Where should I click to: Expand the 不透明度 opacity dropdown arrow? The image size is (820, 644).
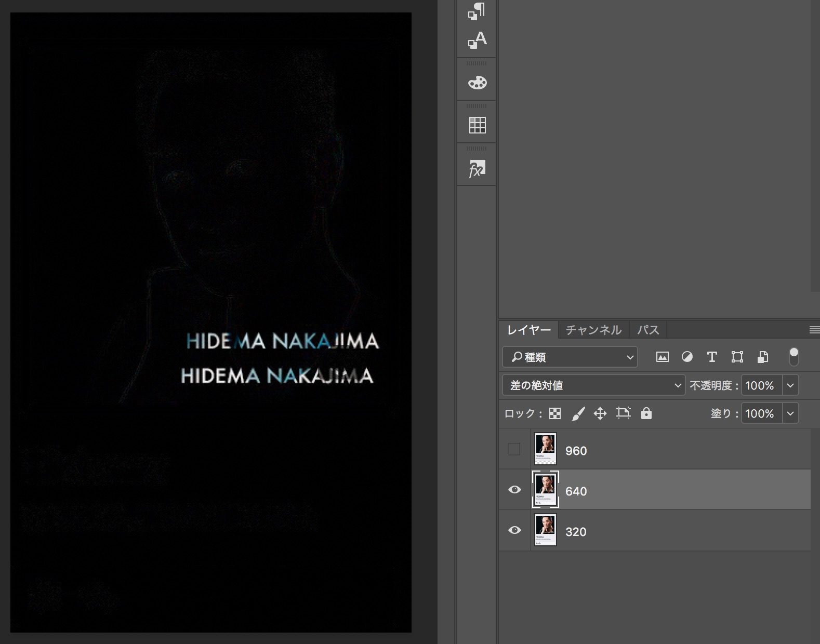point(790,385)
